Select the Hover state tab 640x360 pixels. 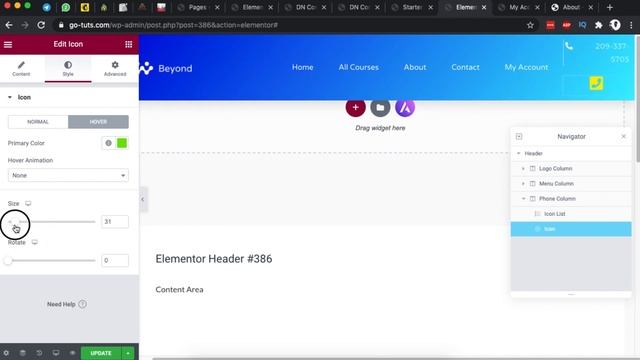click(98, 122)
